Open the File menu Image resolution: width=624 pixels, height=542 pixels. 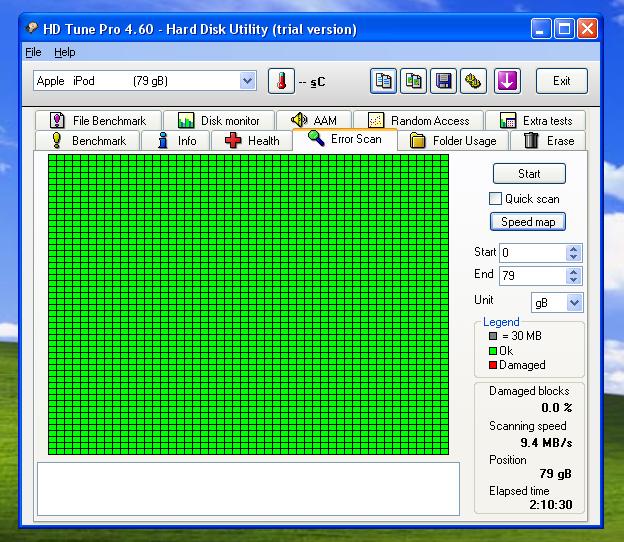(x=33, y=52)
